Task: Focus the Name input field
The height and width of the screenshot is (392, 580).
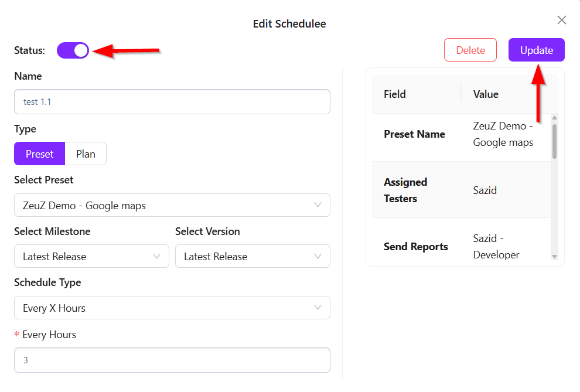Action: coord(172,102)
